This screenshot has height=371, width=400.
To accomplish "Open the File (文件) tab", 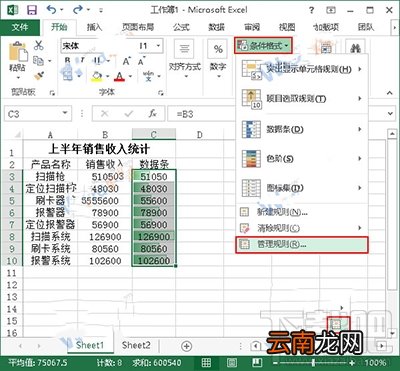I will 20,27.
